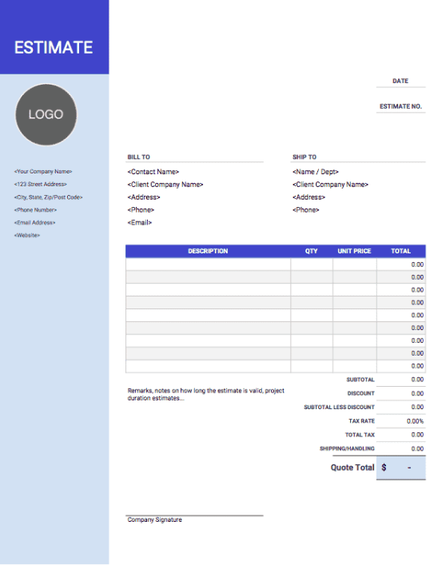Click <City, State, Zip/Post Code> text

pos(48,197)
